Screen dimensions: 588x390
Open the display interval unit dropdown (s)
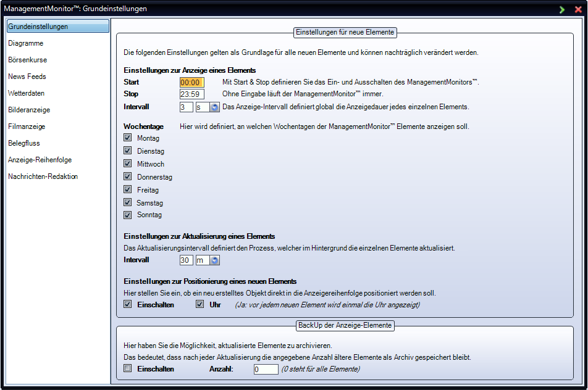(214, 107)
